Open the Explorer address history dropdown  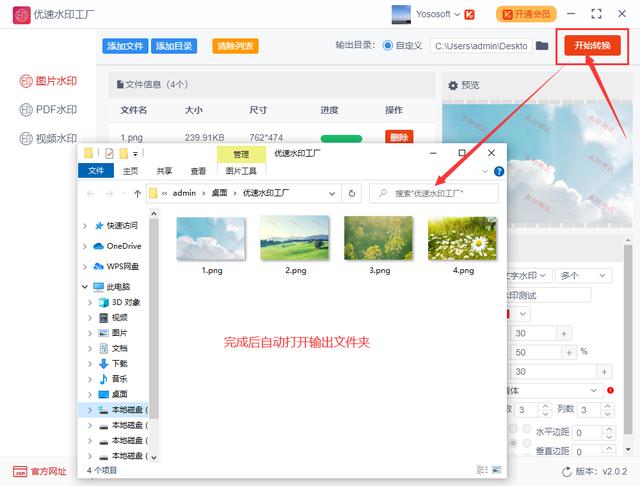(332, 194)
